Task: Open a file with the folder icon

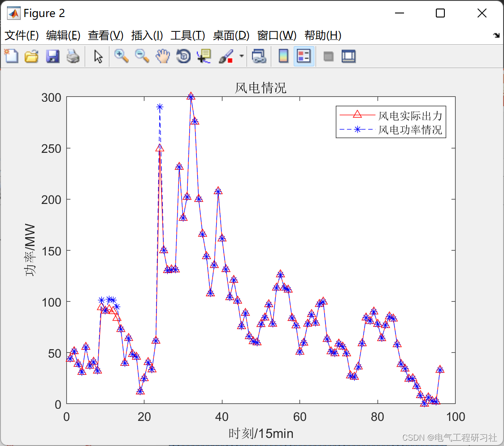Action: coord(31,56)
